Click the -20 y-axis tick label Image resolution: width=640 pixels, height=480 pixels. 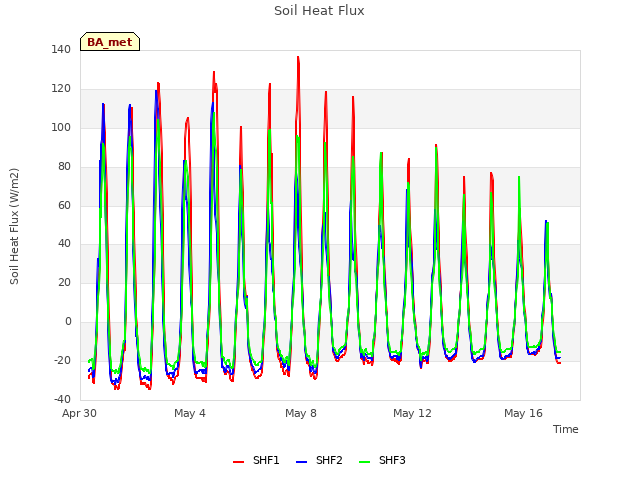[x=62, y=360]
